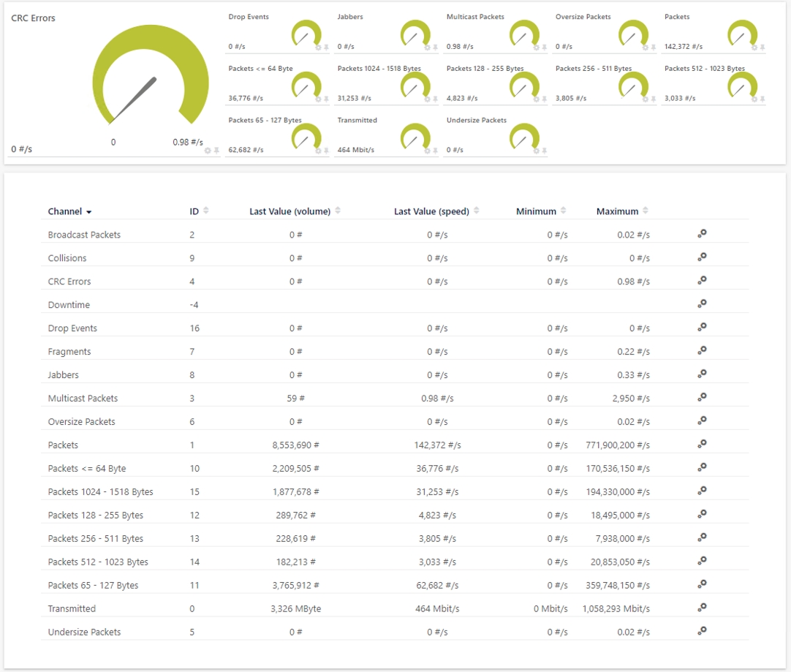Open gear settings for Packets gauge
The width and height of the screenshot is (791, 672).
click(754, 48)
